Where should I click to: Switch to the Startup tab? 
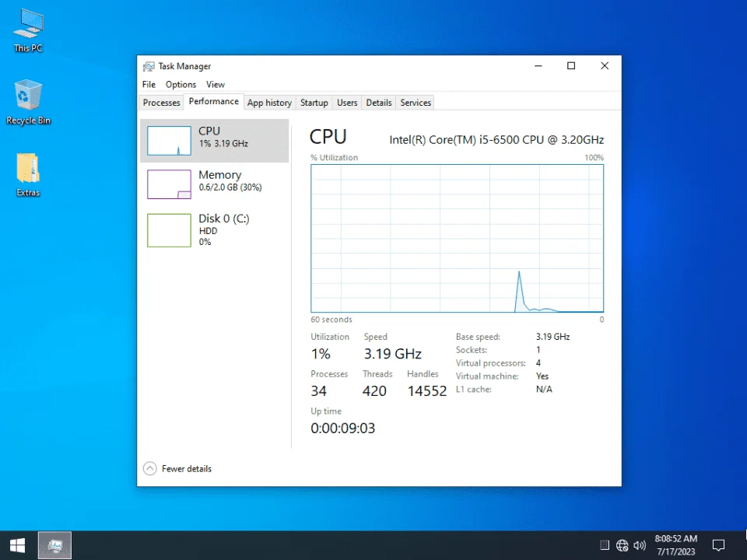click(314, 103)
